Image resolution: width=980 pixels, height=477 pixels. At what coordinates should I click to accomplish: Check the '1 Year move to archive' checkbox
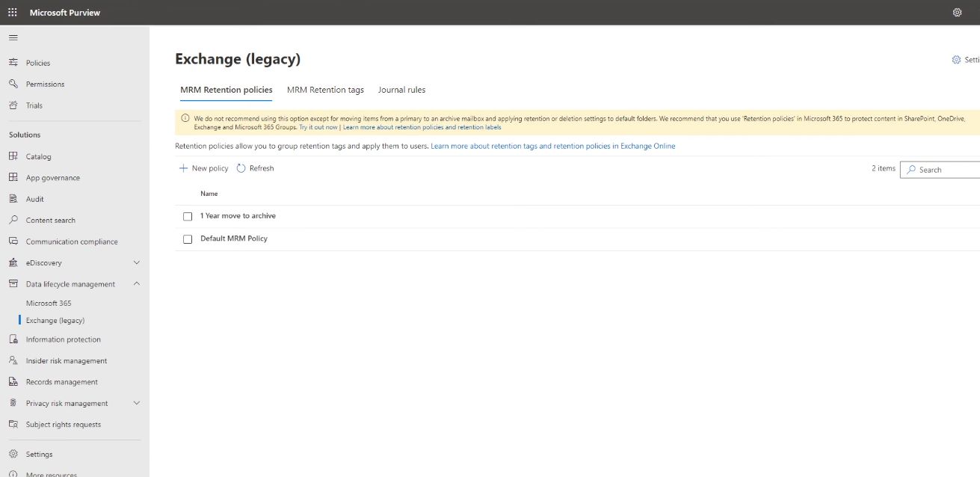(x=187, y=215)
